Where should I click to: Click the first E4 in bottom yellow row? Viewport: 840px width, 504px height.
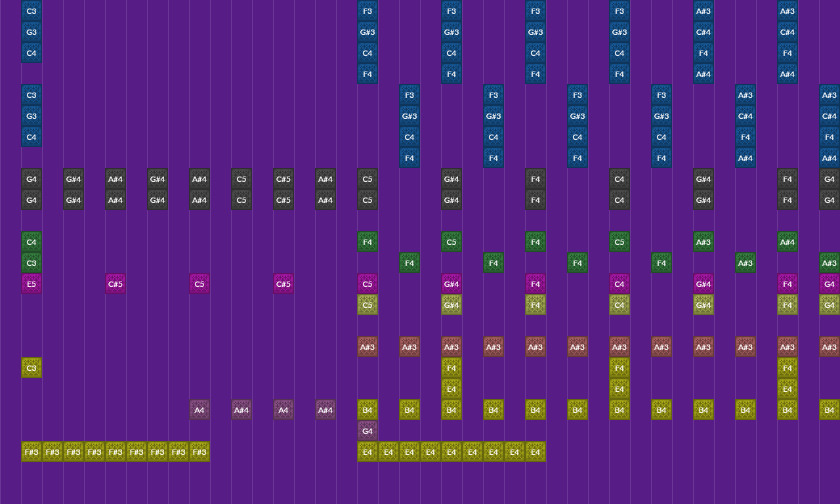pos(367,452)
